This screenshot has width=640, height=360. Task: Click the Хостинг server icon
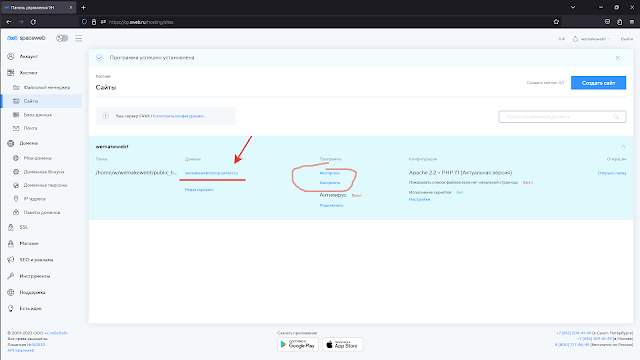coord(11,73)
